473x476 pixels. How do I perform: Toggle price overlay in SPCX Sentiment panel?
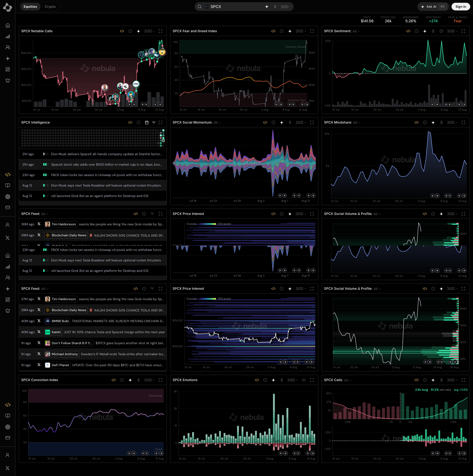click(x=433, y=31)
